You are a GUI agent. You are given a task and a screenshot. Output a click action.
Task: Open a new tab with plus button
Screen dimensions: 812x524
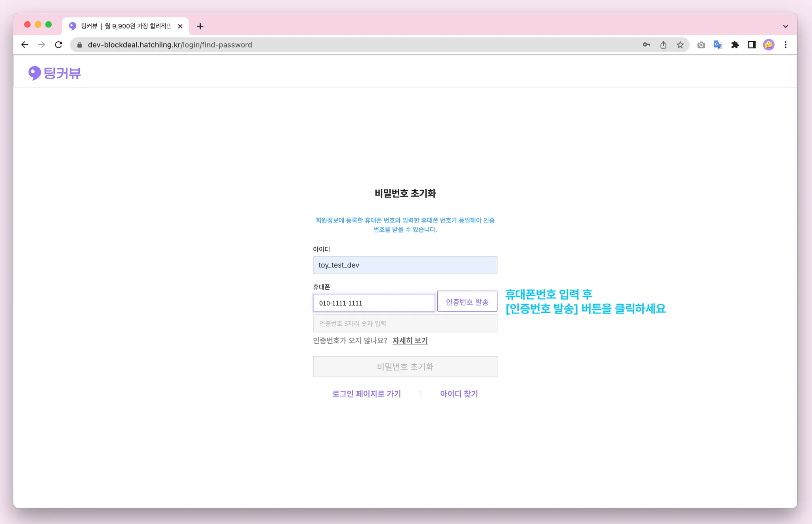click(x=200, y=26)
